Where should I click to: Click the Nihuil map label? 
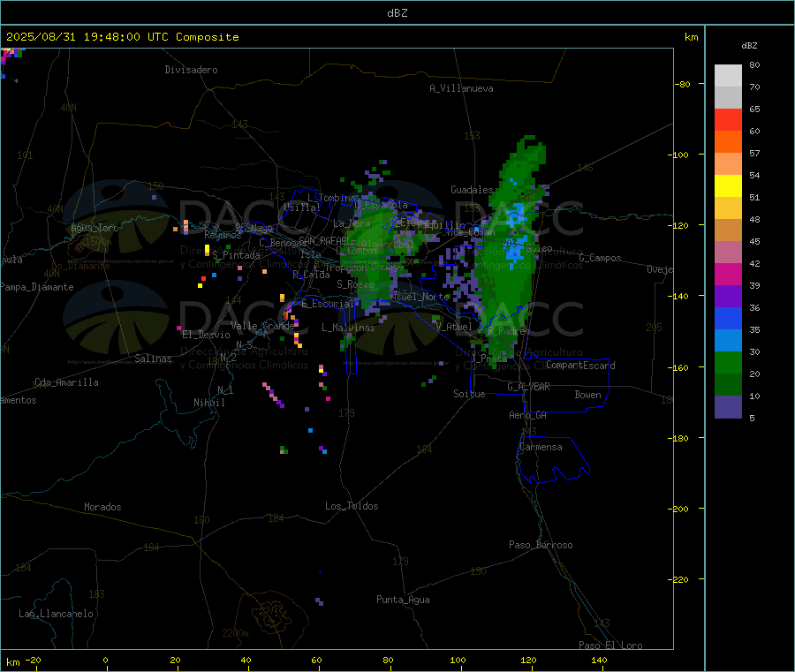point(209,403)
